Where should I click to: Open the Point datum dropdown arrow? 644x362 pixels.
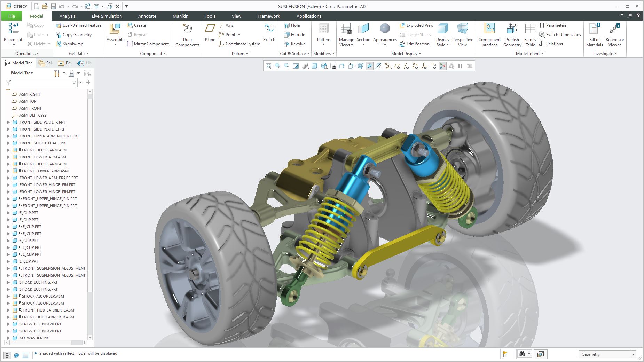[239, 35]
